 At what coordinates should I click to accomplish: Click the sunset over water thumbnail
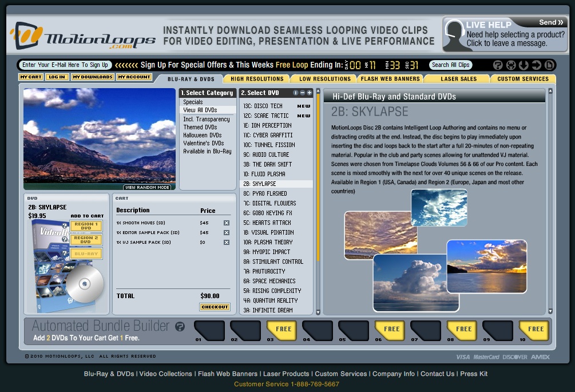(x=487, y=267)
